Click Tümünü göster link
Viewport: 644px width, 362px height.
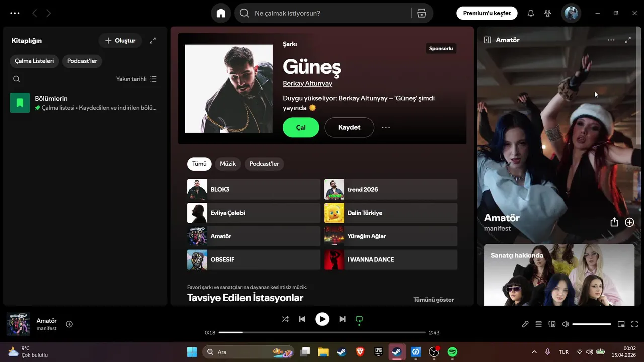[434, 300]
